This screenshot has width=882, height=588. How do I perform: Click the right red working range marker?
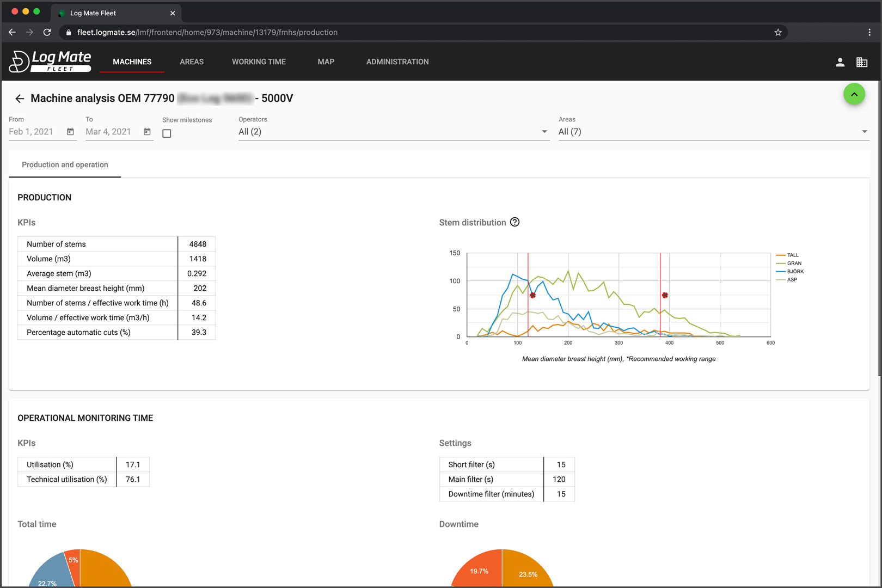(x=665, y=295)
